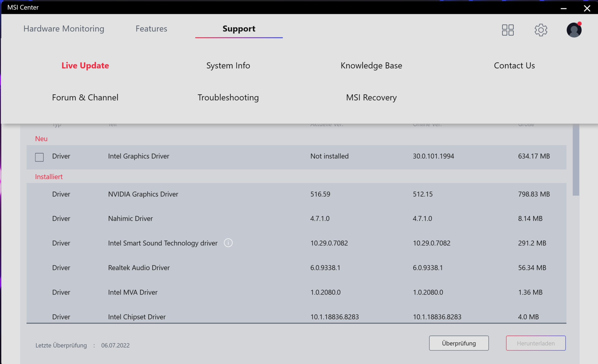Click the Herunterladen button
The width and height of the screenshot is (598, 364).
click(536, 343)
